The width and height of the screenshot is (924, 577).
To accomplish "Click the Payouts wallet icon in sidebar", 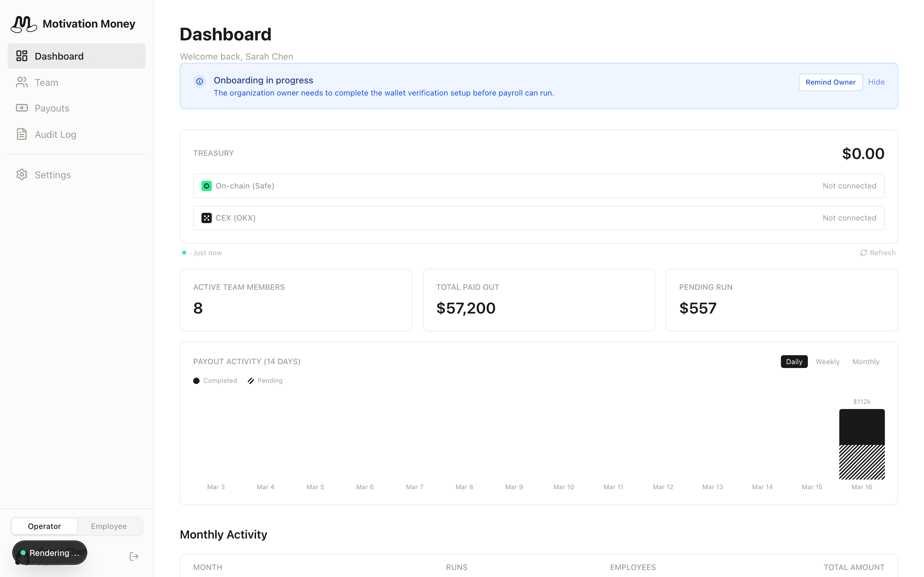I will [22, 108].
